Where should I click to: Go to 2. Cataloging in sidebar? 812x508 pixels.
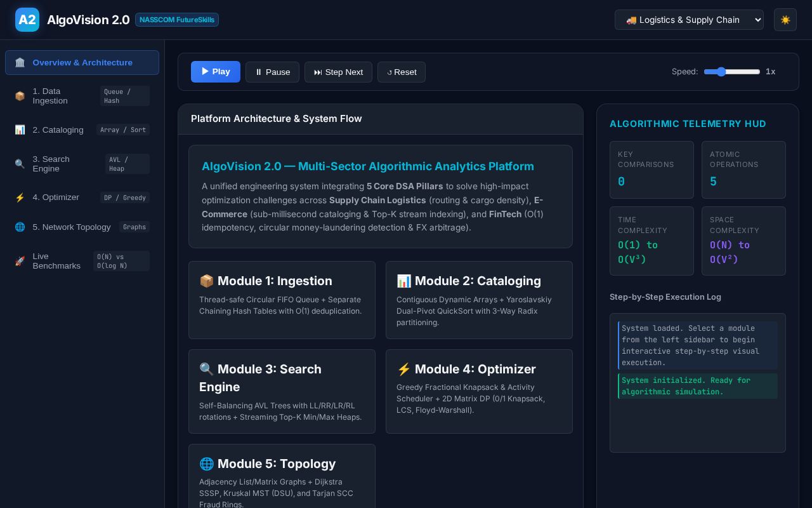click(82, 130)
